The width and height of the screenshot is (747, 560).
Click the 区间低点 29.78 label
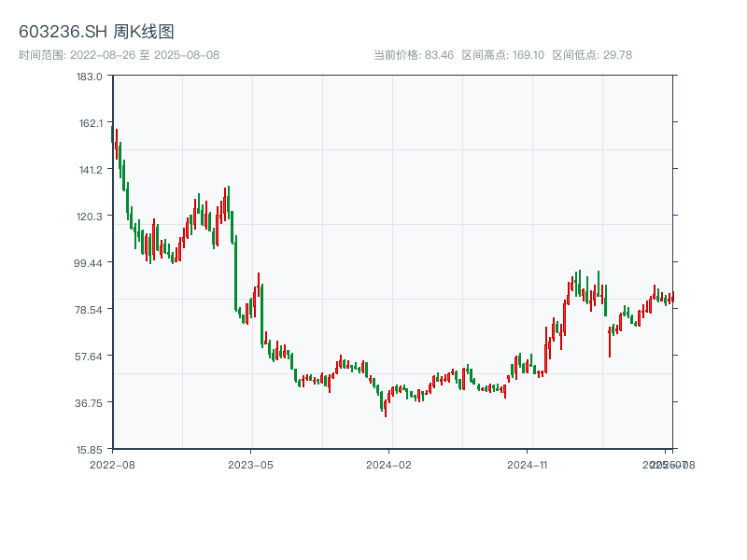click(x=592, y=55)
